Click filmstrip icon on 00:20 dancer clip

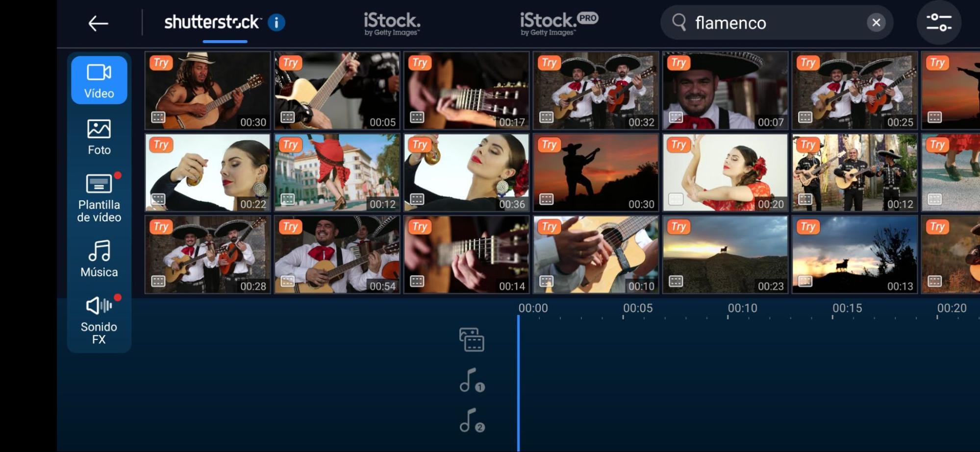(676, 199)
